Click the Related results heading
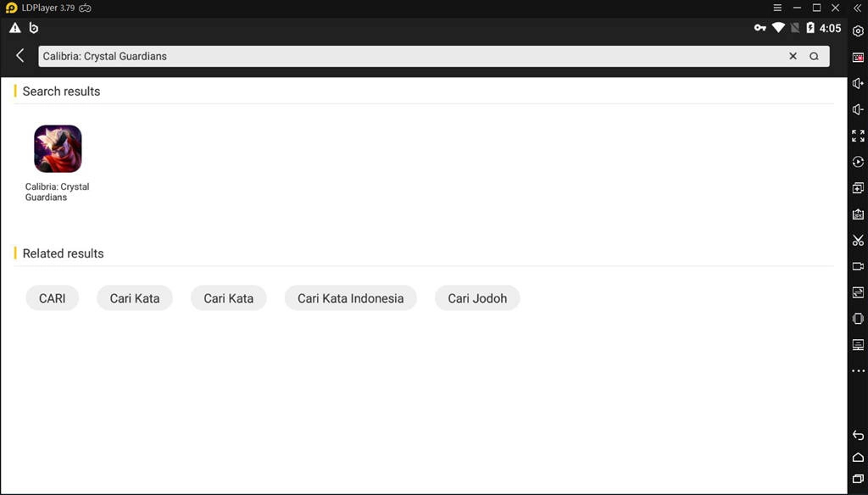 (63, 253)
